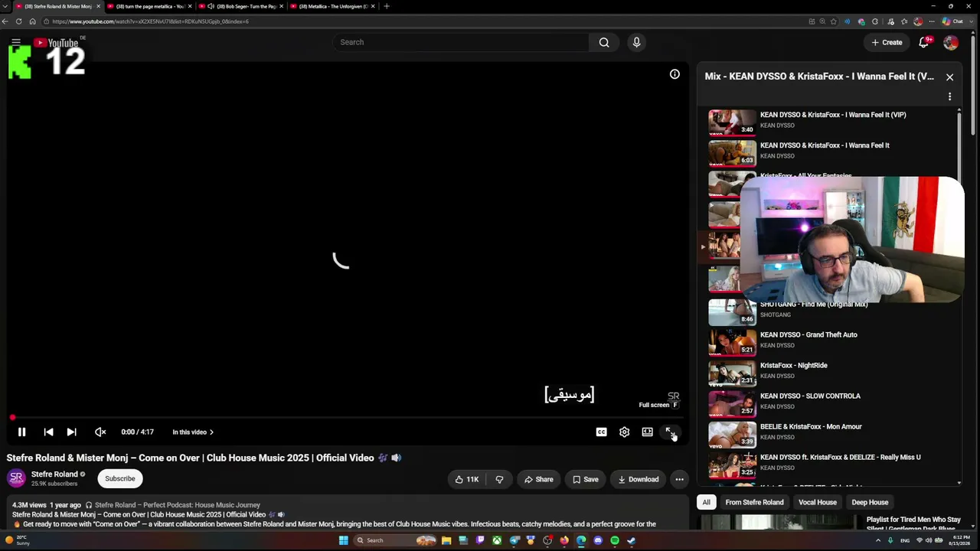Show hidden system tray icons
The width and height of the screenshot is (980, 551).
[x=878, y=541]
